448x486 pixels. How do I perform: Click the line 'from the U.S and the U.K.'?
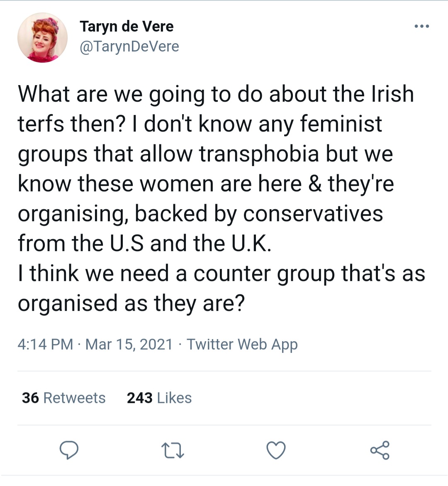(145, 243)
